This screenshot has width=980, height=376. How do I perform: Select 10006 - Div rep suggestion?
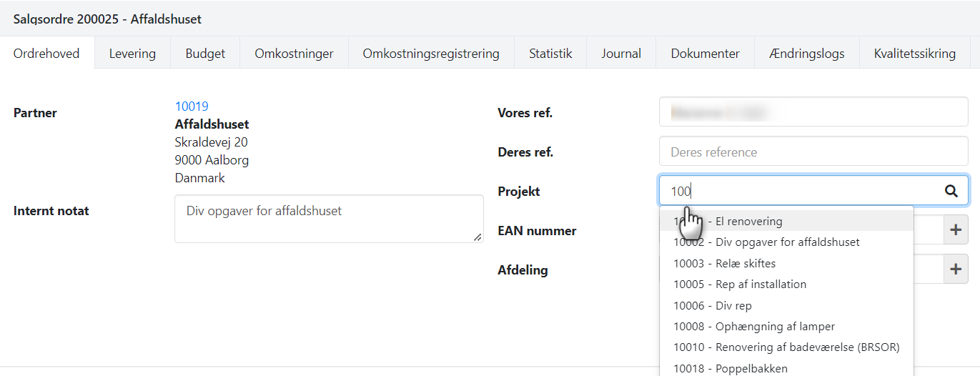pyautogui.click(x=712, y=305)
